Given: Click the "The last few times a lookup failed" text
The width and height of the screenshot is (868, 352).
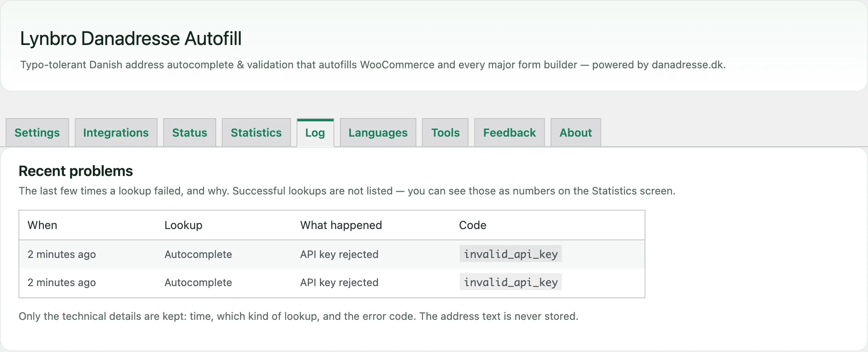Looking at the screenshot, I should [x=347, y=191].
